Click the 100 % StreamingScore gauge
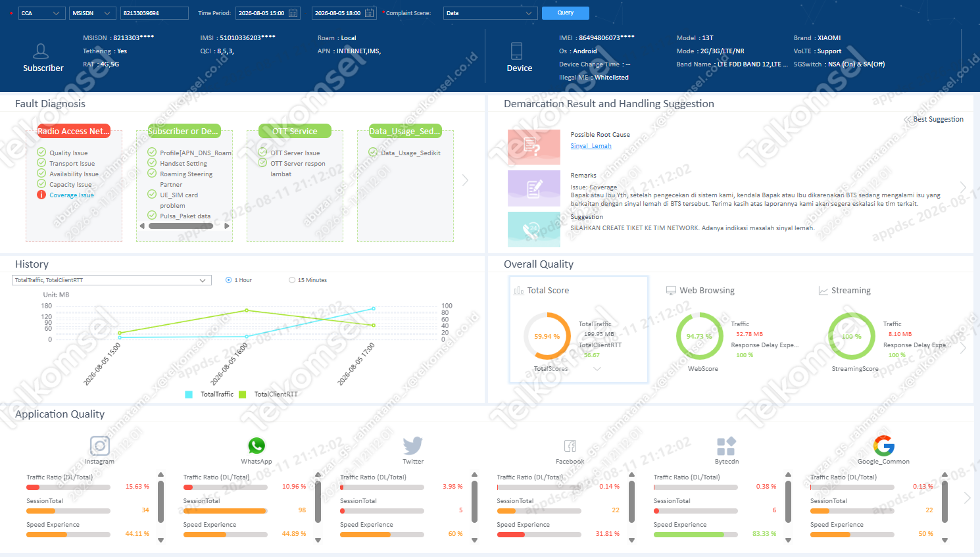Image resolution: width=980 pixels, height=557 pixels. [852, 336]
